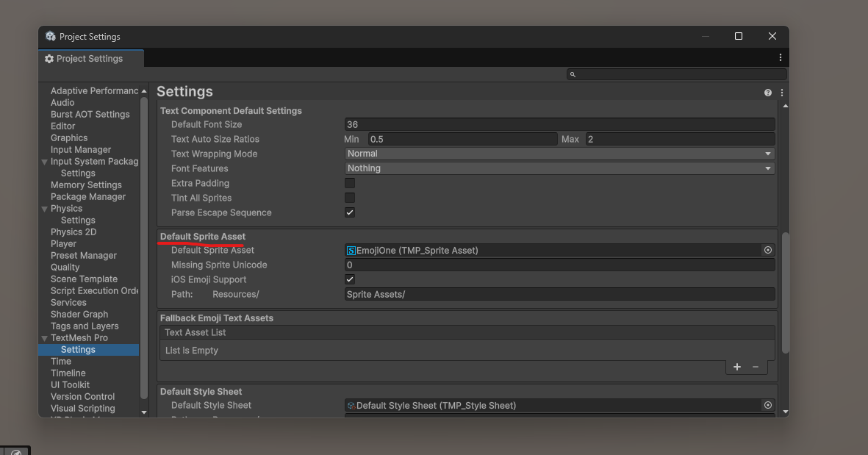Click the Min auto size ratio field

click(463, 139)
